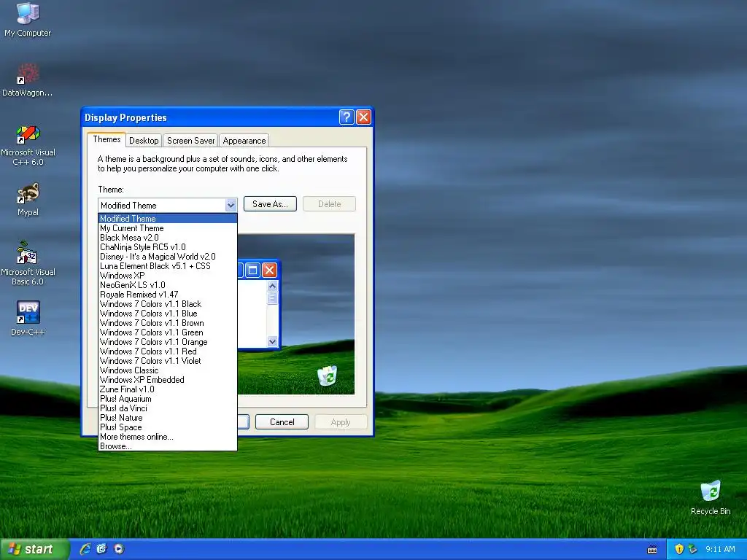Switch to the Screen Saver tab
This screenshot has height=560, width=747.
pyautogui.click(x=190, y=141)
